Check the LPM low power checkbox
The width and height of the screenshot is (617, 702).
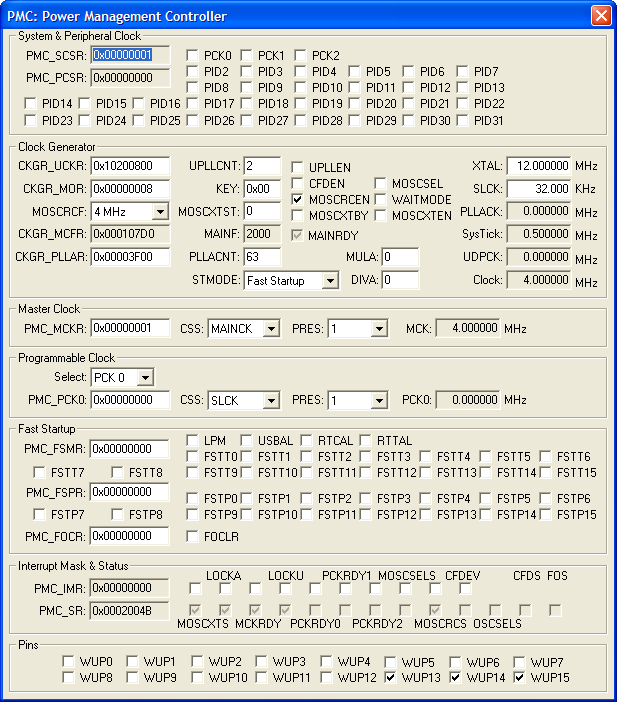tap(192, 441)
